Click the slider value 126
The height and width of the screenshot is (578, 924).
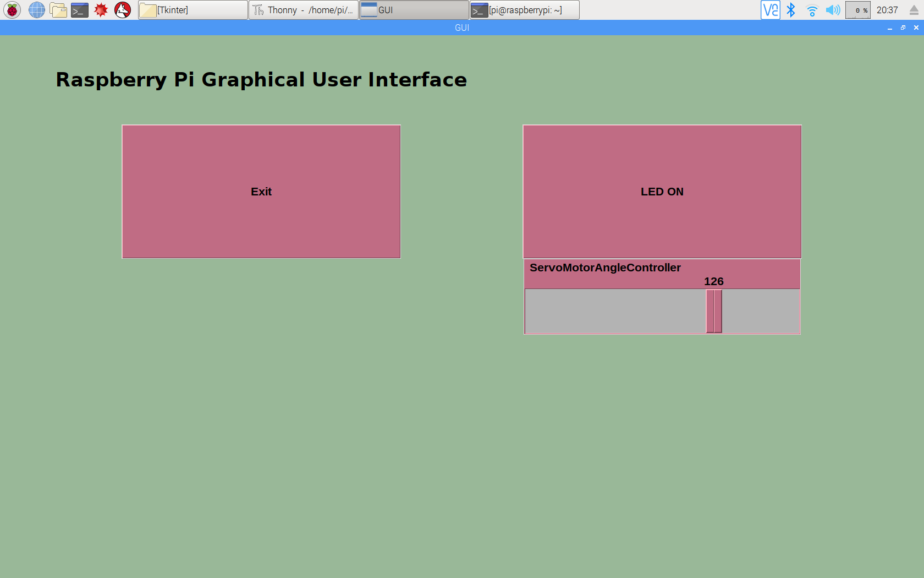click(x=714, y=281)
